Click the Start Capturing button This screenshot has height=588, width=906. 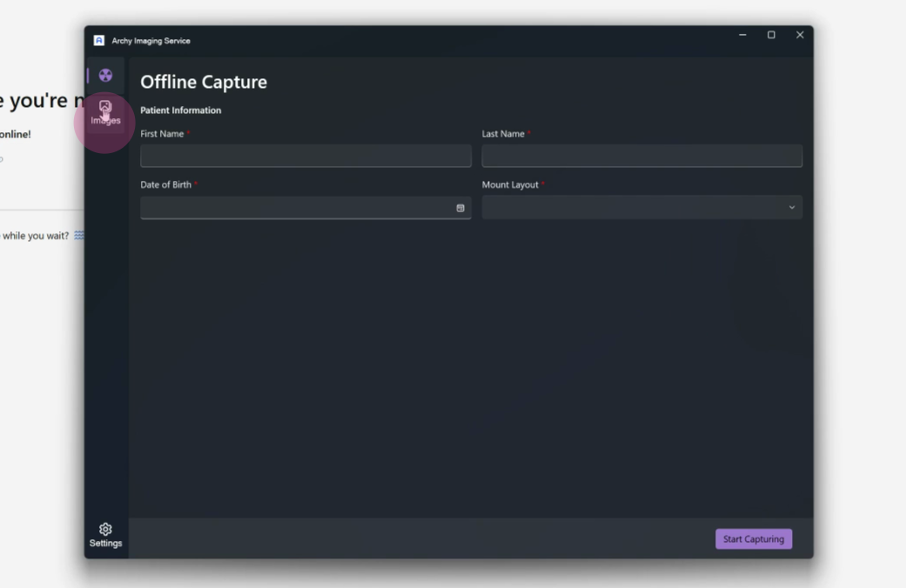point(754,539)
